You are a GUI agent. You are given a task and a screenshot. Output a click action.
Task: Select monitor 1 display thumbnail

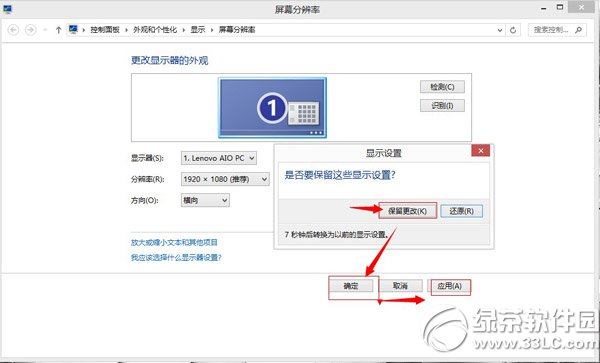[x=272, y=107]
